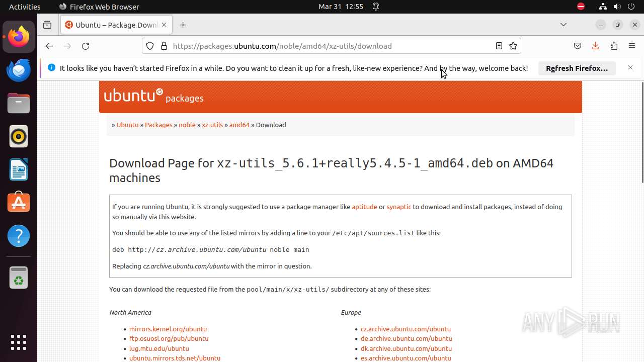Open the network status icon

click(x=603, y=7)
